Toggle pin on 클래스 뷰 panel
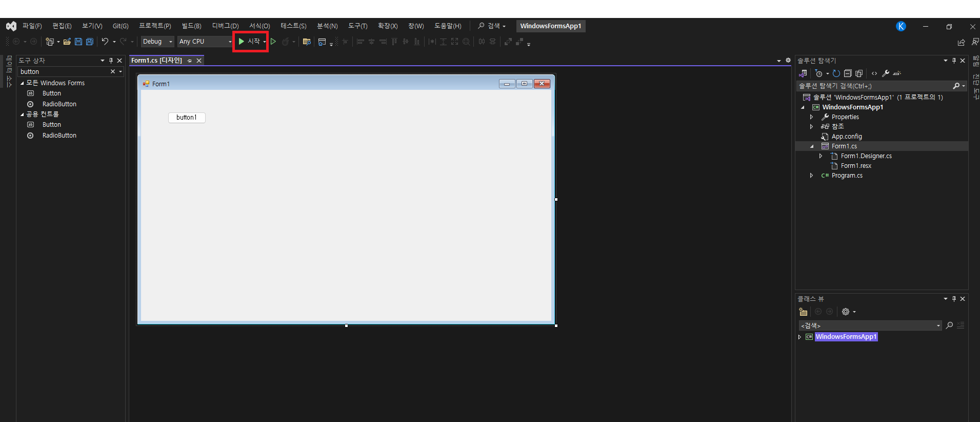 click(954, 299)
